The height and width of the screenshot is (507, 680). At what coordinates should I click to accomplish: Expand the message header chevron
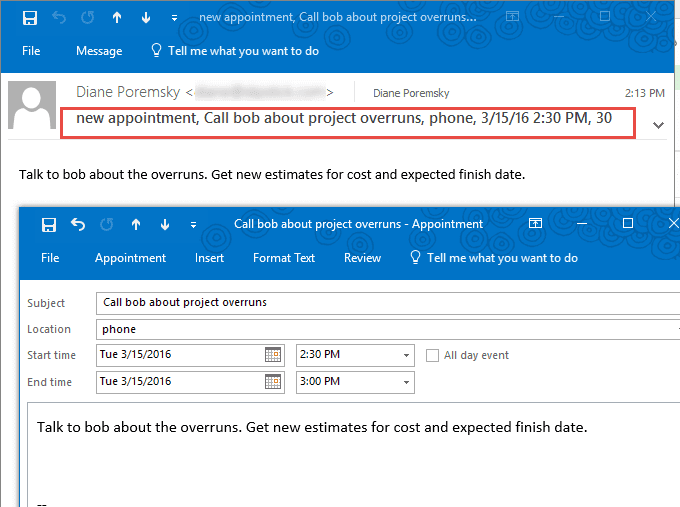(x=657, y=126)
